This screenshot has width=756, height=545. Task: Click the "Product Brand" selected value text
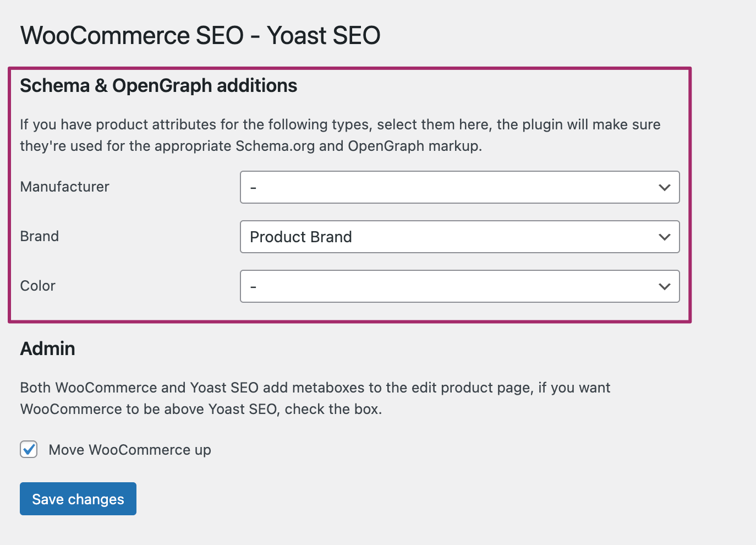click(x=301, y=237)
